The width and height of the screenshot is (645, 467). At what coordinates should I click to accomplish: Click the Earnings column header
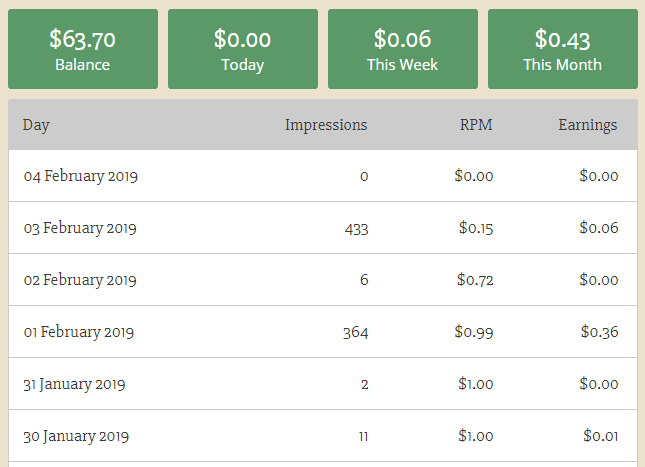coord(587,126)
